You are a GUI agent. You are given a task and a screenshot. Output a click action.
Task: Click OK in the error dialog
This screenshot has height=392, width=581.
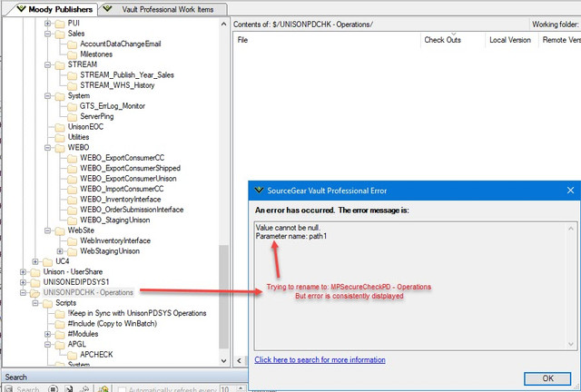click(547, 378)
